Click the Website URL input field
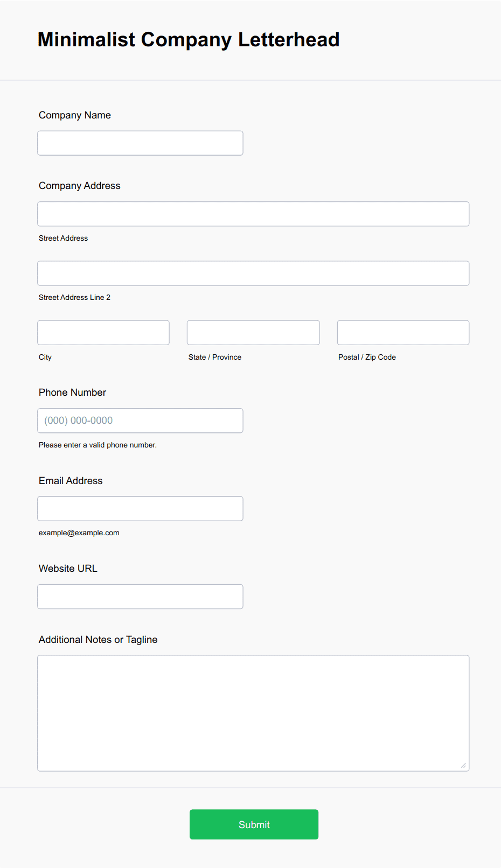The width and height of the screenshot is (501, 868). tap(140, 597)
